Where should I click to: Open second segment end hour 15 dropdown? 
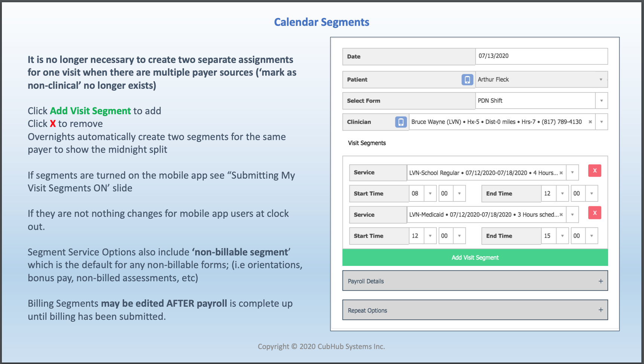pos(562,236)
